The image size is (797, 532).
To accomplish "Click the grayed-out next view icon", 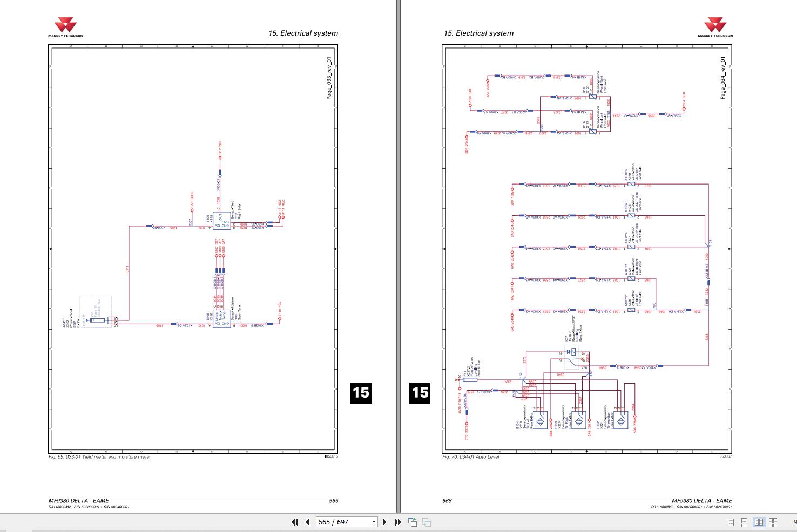I will coord(427,522).
